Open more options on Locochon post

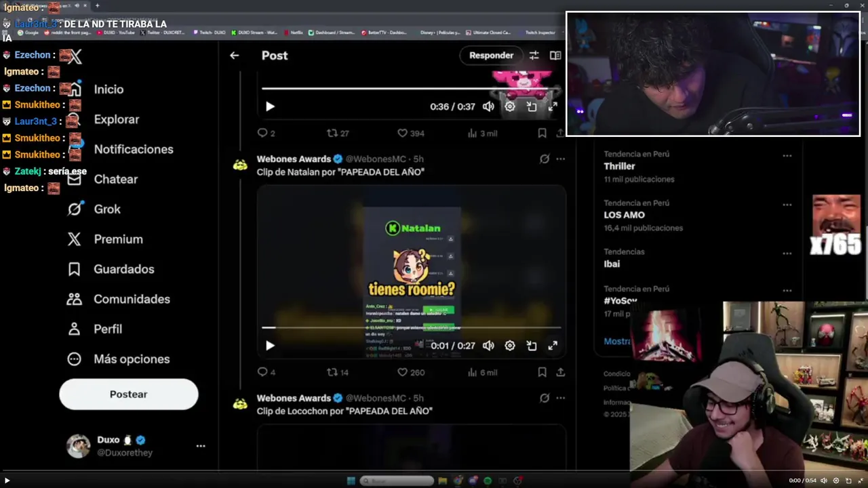pos(560,399)
